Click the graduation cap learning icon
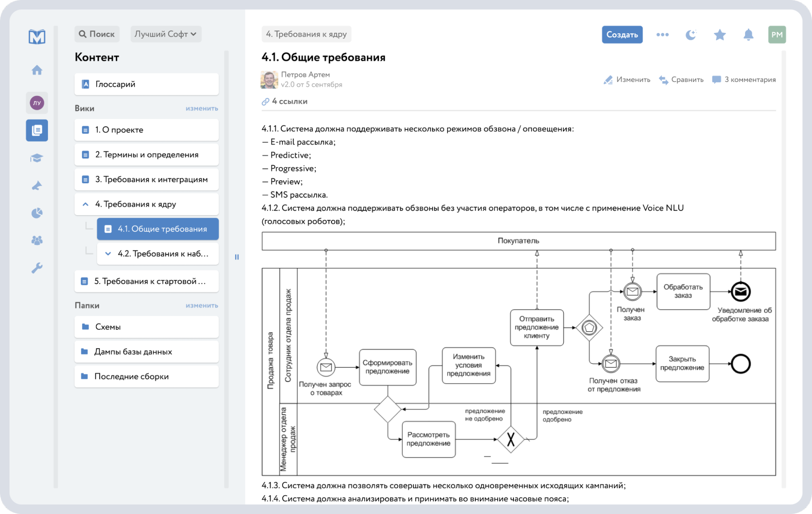Screen dimensions: 812x514 (x=37, y=158)
